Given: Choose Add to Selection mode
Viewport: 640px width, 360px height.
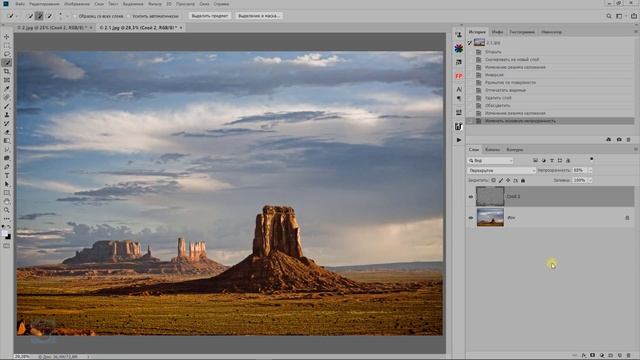Looking at the screenshot, I should tap(39, 16).
